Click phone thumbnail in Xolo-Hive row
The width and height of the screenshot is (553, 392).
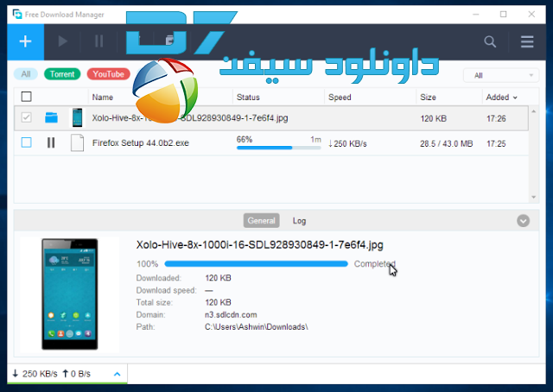(x=77, y=117)
